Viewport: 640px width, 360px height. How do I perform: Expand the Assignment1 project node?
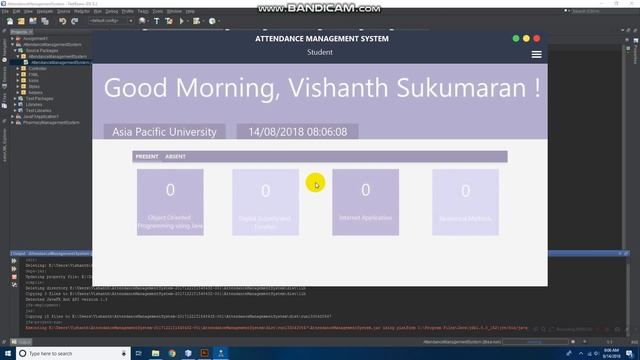coord(13,38)
